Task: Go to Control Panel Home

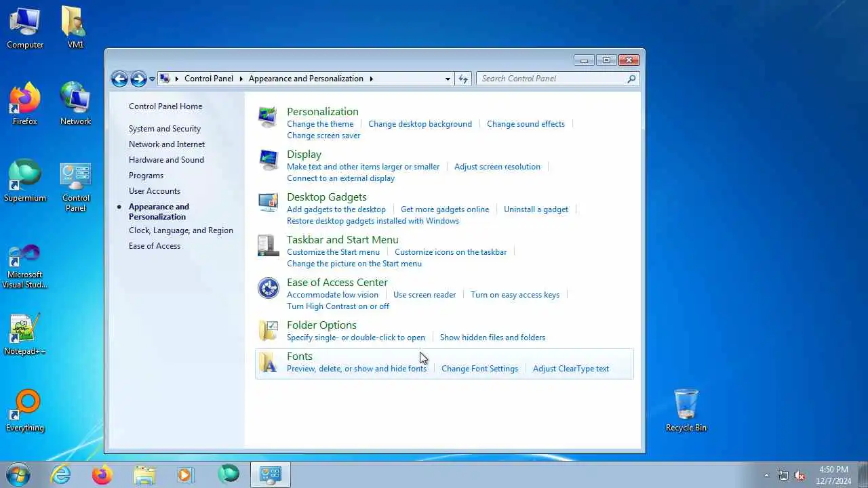Action: 165,106
